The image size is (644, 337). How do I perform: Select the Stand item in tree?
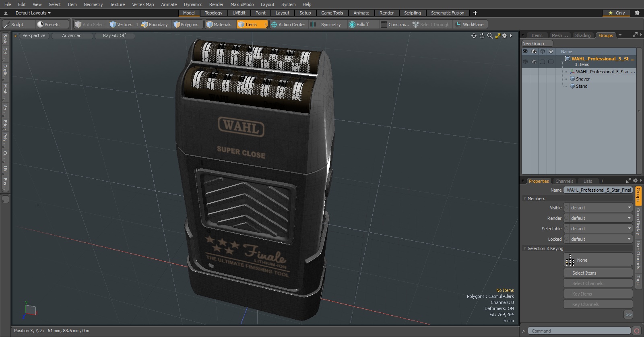point(581,86)
